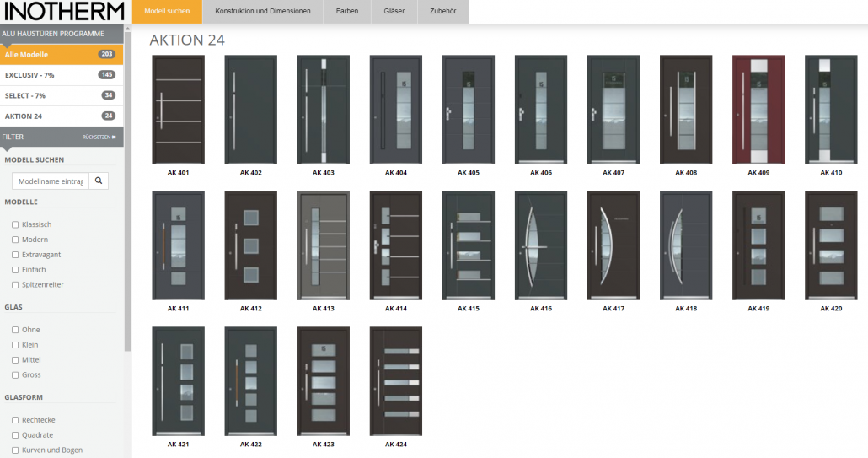Image resolution: width=868 pixels, height=458 pixels.
Task: Open door model AK 410
Action: click(831, 110)
